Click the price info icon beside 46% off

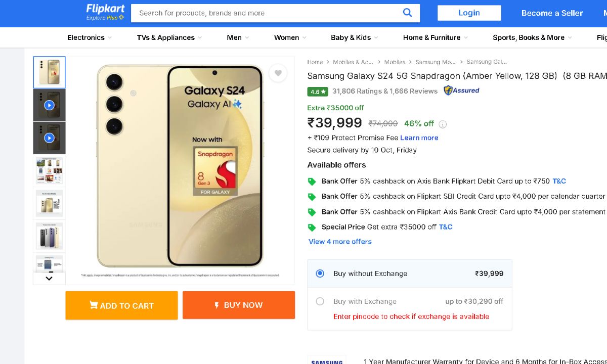coord(443,124)
